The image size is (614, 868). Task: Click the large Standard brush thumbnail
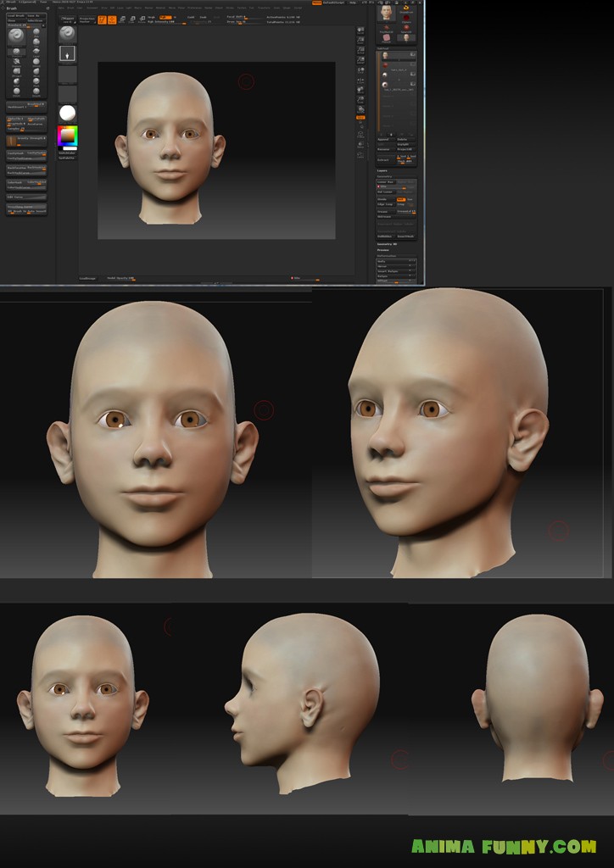[16, 36]
